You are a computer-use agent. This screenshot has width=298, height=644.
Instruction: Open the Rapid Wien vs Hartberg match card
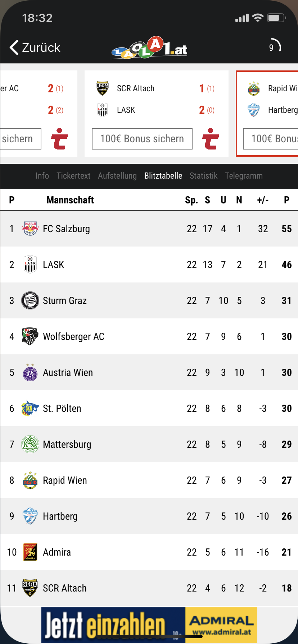(x=267, y=114)
